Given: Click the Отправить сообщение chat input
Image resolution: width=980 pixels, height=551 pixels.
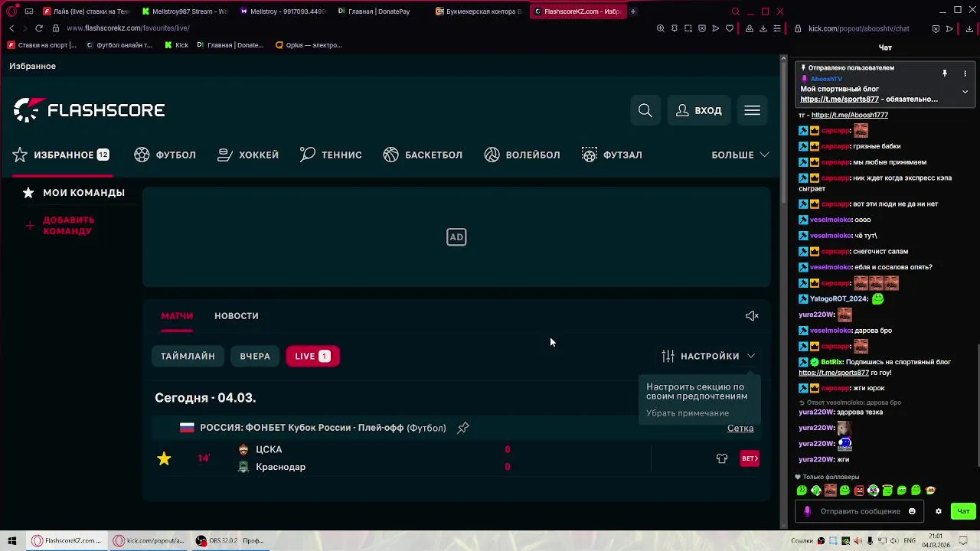Looking at the screenshot, I should point(860,511).
